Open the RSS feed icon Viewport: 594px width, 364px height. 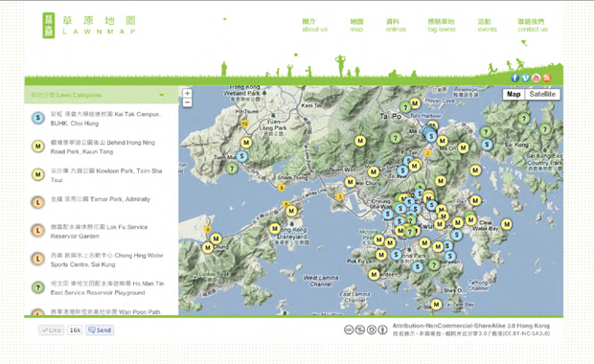click(547, 78)
